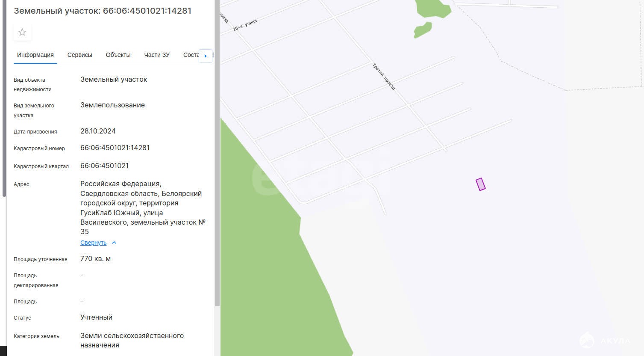Click the 16-я улица street label

(245, 25)
